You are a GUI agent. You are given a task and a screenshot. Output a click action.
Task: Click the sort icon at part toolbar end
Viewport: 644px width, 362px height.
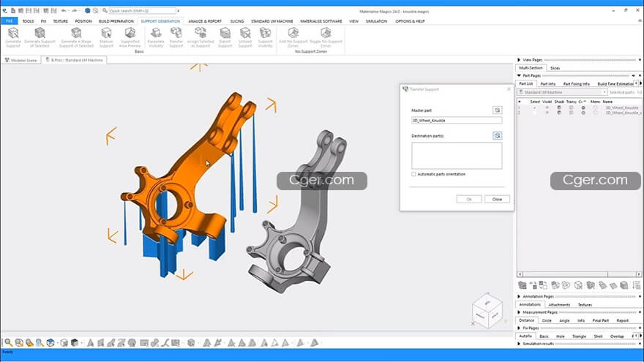637,284
